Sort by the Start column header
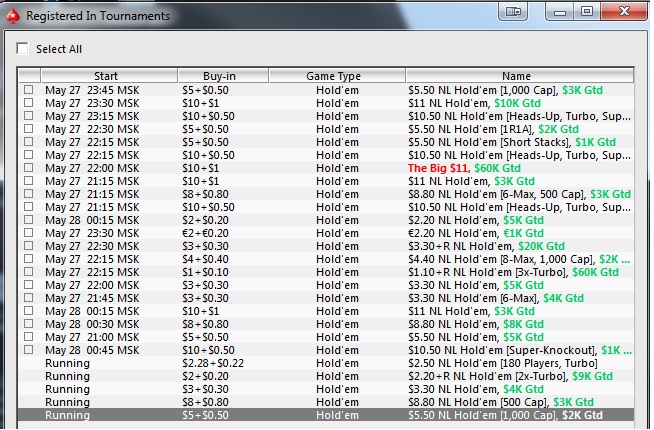 coord(109,76)
